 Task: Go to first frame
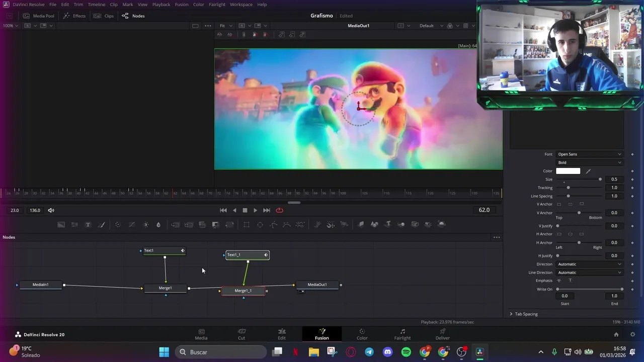223,210
